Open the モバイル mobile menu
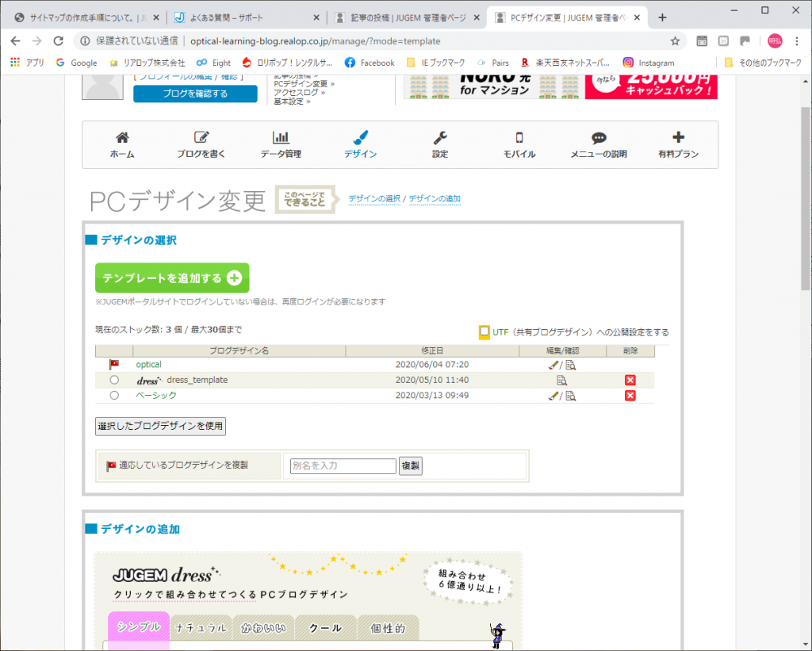The height and width of the screenshot is (651, 812). coord(519,144)
